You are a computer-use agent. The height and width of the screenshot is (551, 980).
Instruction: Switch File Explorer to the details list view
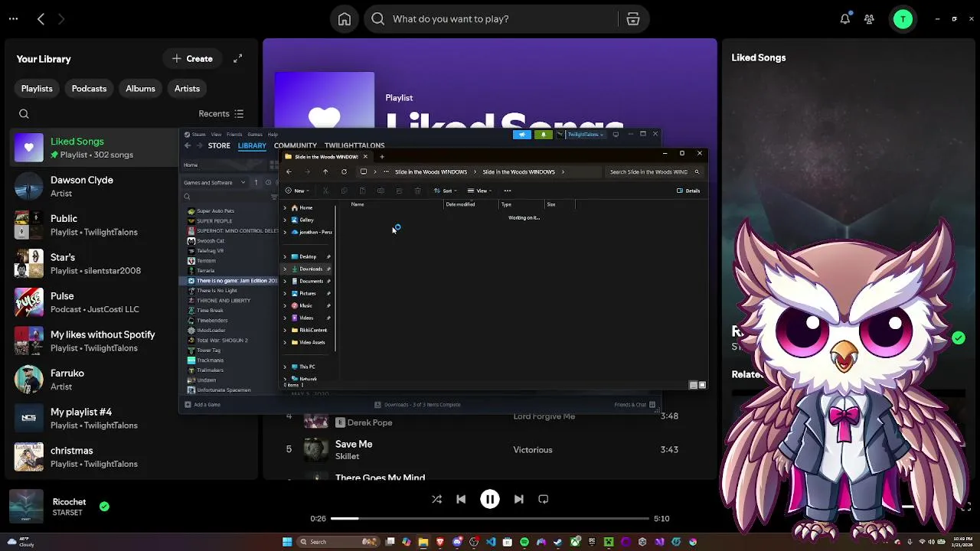click(693, 385)
